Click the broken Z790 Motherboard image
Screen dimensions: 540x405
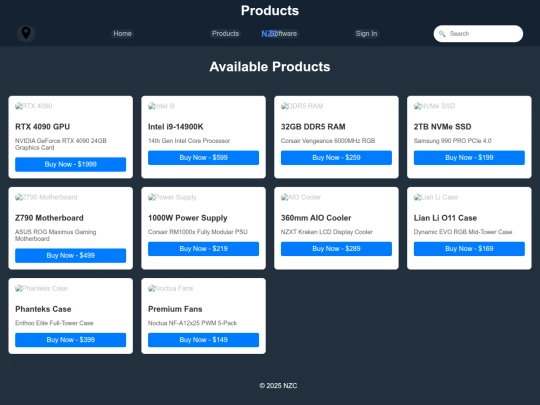(x=46, y=197)
